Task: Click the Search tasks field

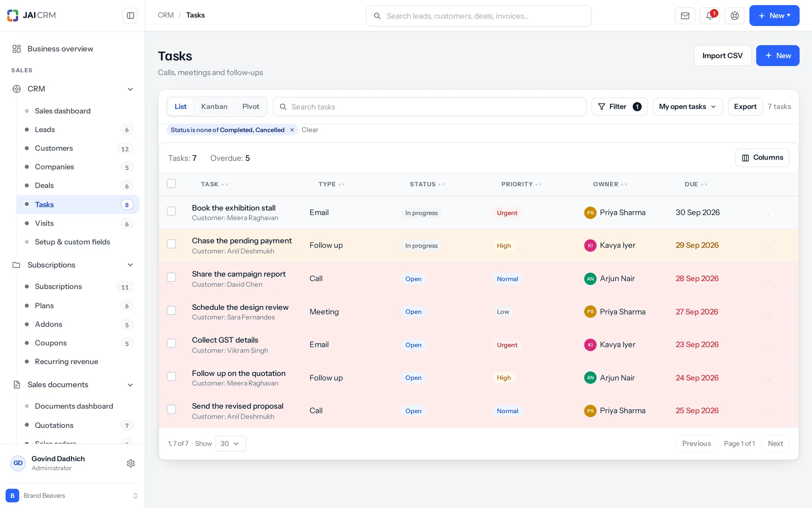Action: [429, 107]
